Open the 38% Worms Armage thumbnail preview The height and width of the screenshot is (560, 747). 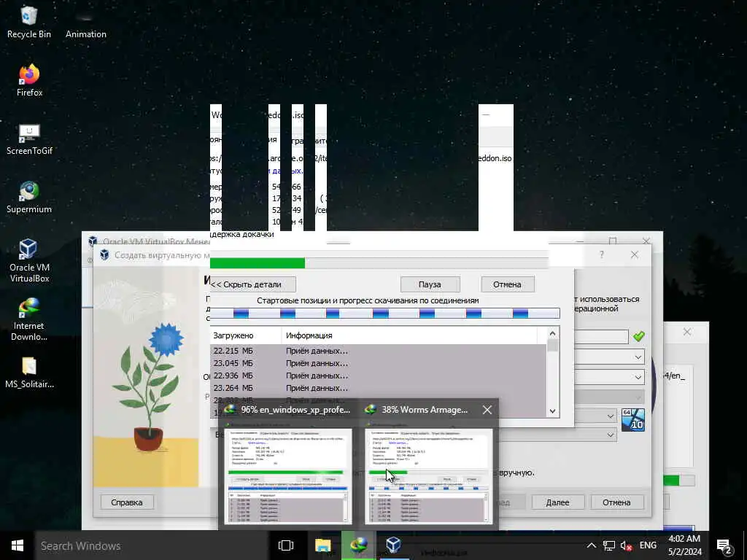428,475
